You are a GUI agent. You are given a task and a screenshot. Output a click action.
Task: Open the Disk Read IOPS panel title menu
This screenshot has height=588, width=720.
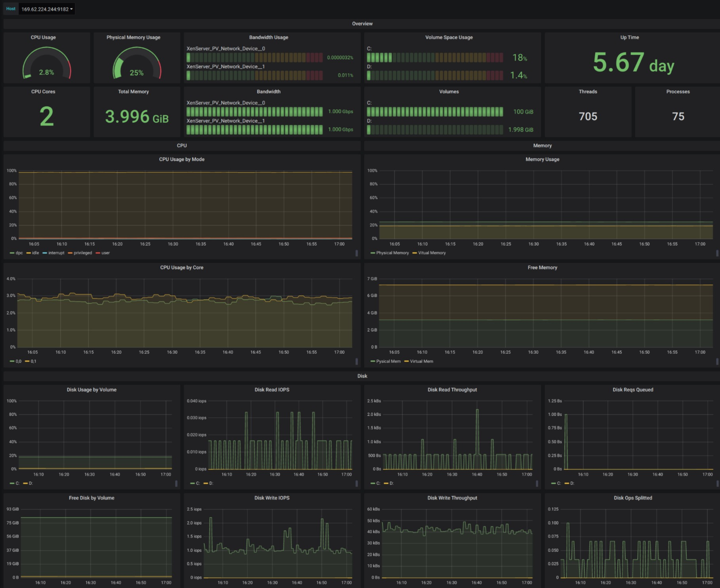tap(272, 390)
